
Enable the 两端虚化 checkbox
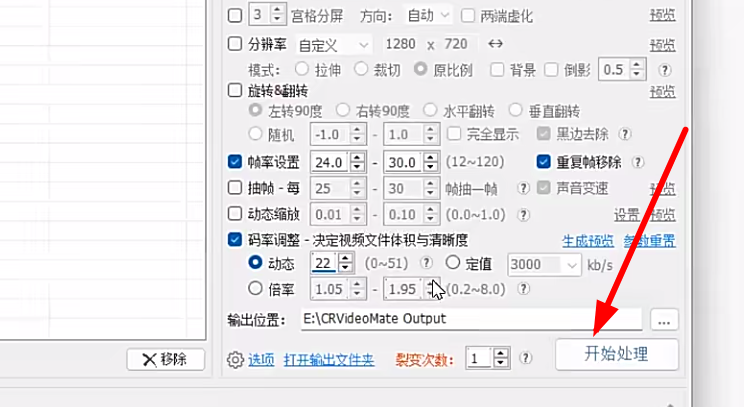click(468, 15)
